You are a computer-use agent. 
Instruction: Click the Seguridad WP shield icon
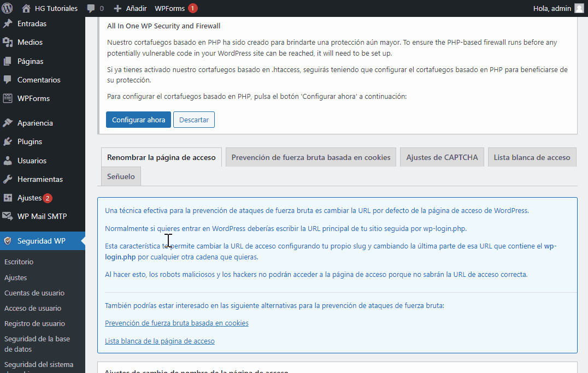(x=8, y=241)
